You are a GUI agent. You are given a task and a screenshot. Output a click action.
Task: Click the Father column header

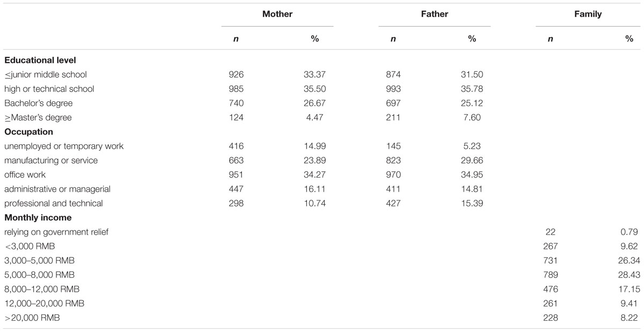434,14
